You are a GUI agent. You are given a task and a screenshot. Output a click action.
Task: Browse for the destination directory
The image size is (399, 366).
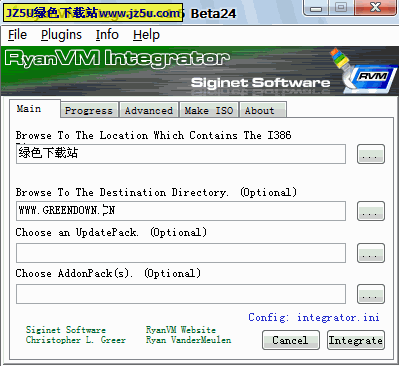pyautogui.click(x=371, y=211)
